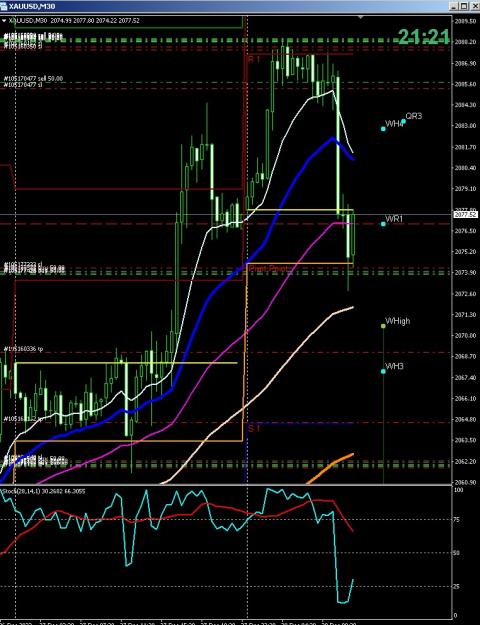Select the R 1 resistance label
480x625 pixels.
tap(254, 59)
